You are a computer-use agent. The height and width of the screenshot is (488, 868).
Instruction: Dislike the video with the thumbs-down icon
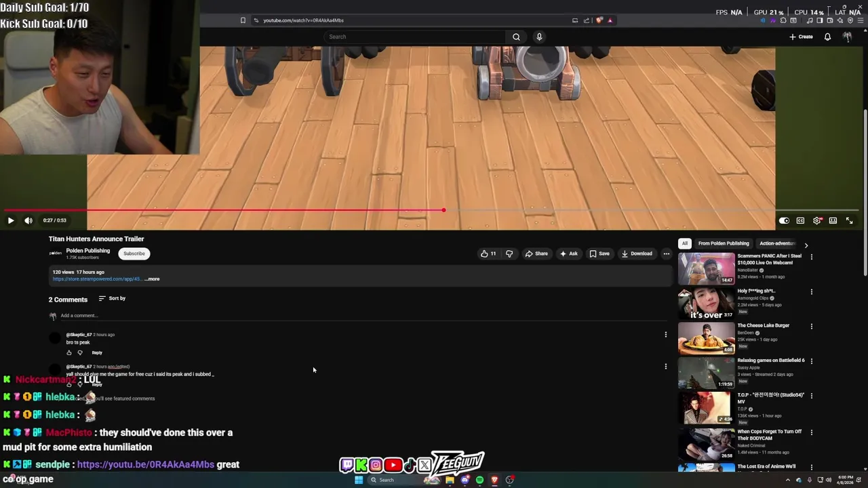coord(509,253)
